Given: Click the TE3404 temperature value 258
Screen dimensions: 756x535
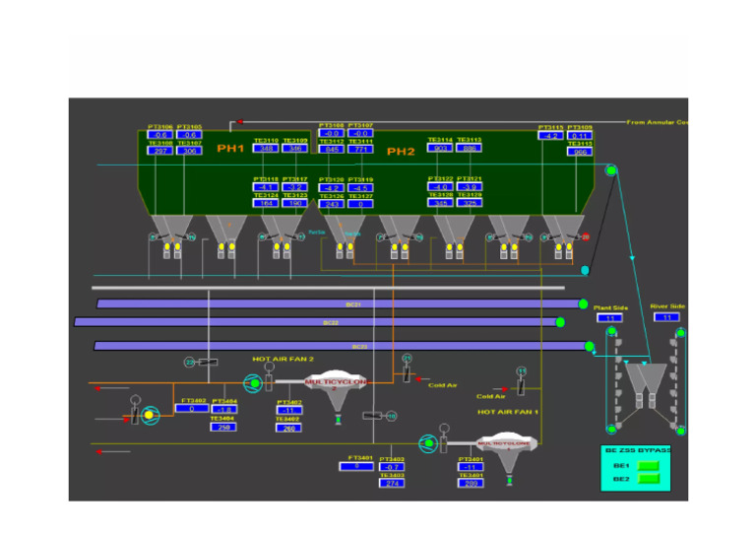Looking at the screenshot, I should tap(223, 427).
